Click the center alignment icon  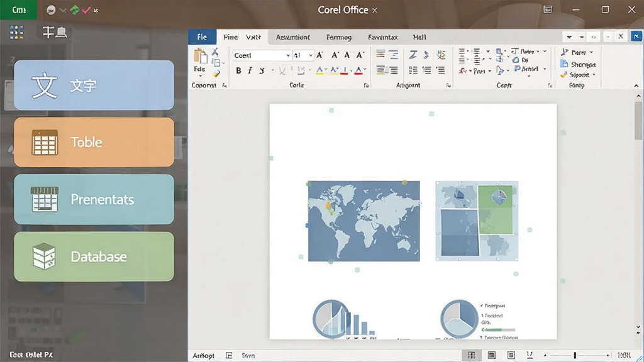point(394,54)
